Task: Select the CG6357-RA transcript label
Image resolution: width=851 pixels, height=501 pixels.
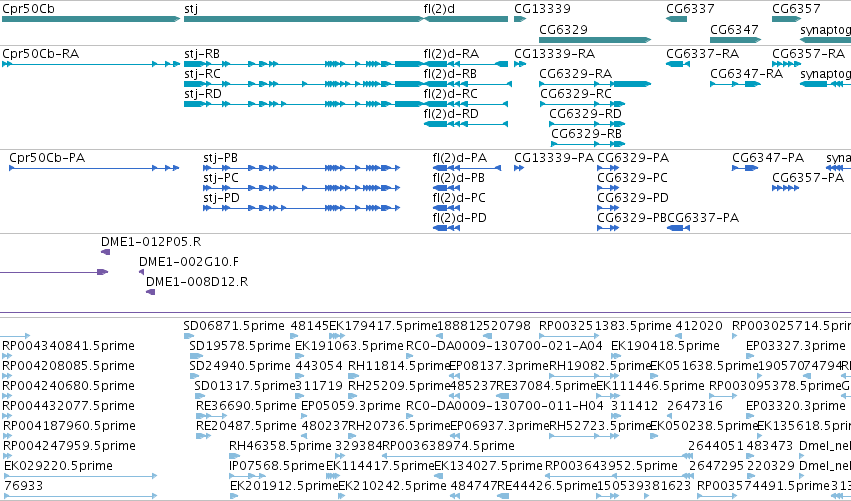Action: (x=808, y=54)
